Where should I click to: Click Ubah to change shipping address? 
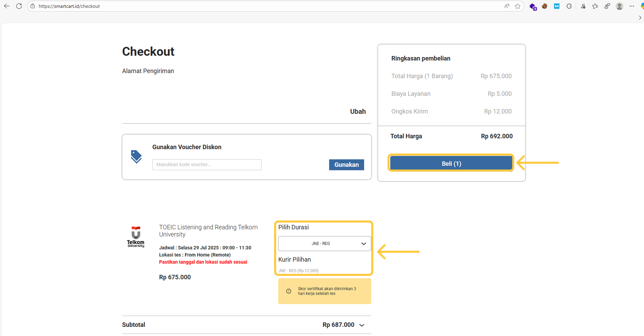click(x=358, y=111)
